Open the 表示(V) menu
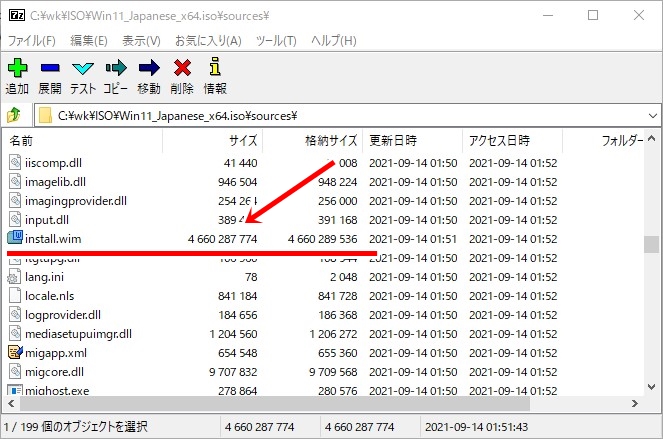This screenshot has width=663, height=439. pos(141,41)
